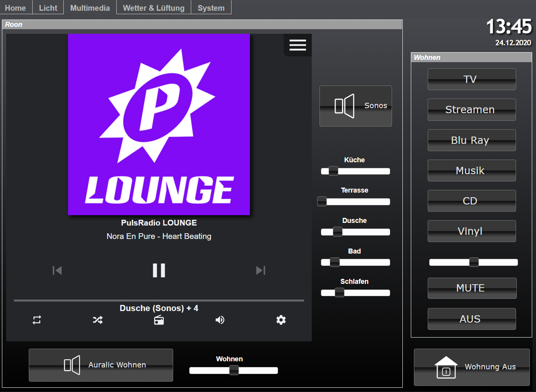
Task: Select the Musik source button
Action: tap(472, 170)
